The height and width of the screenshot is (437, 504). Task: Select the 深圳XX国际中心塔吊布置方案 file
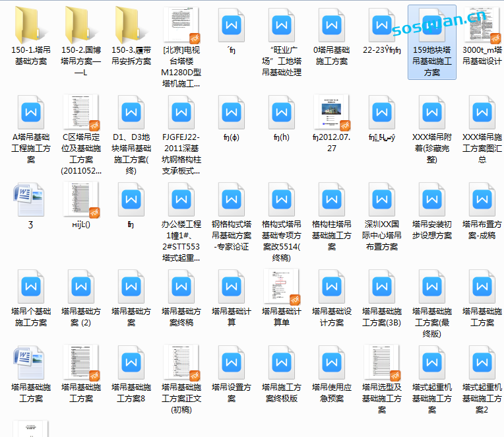381,199
